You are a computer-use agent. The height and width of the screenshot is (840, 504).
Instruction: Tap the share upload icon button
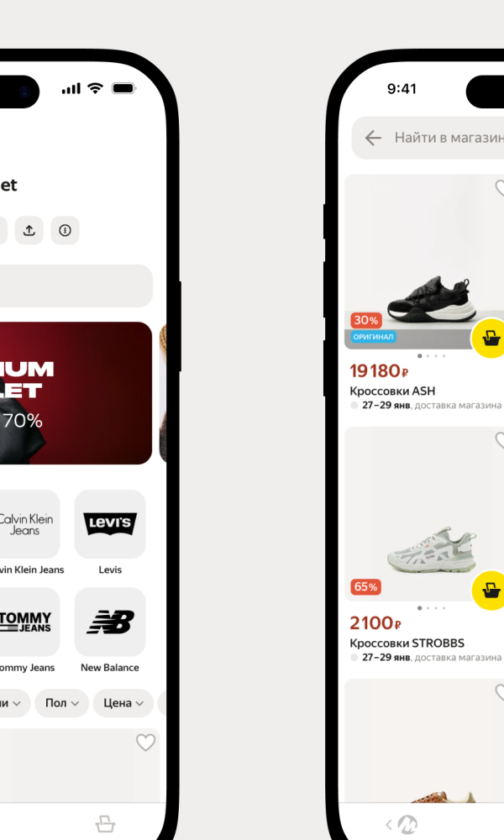pos(29,230)
